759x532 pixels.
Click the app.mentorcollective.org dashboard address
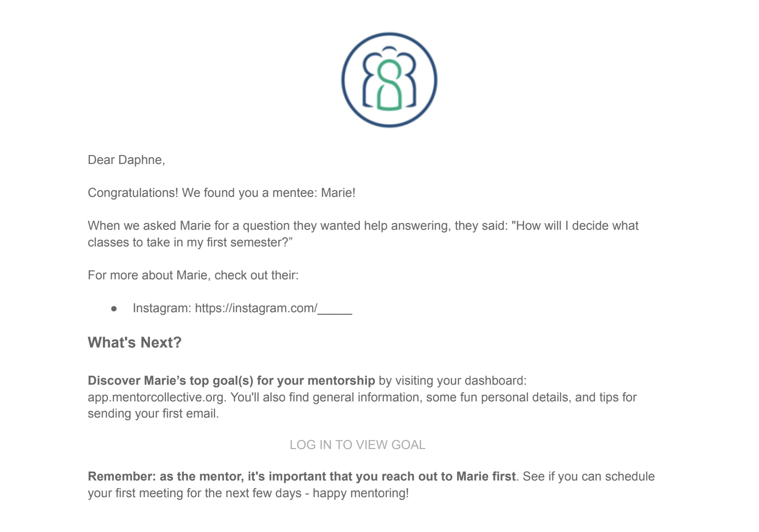click(x=156, y=397)
